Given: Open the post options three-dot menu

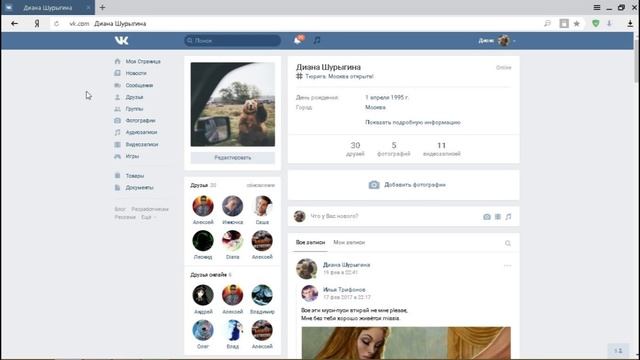Looking at the screenshot, I should (507, 266).
